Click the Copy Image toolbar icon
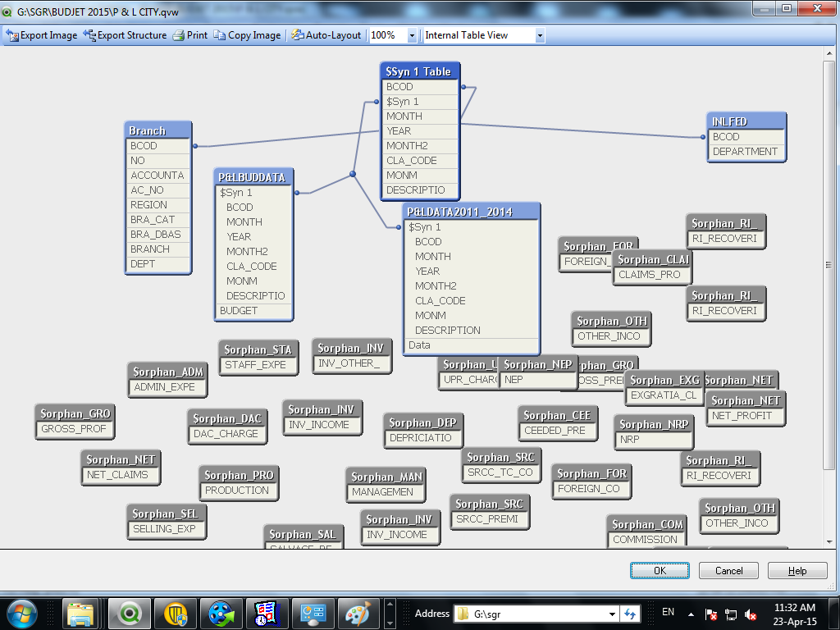 pyautogui.click(x=220, y=35)
